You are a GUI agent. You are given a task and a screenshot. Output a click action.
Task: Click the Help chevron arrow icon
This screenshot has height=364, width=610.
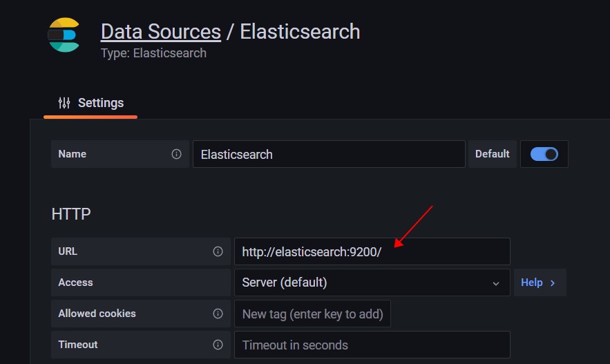553,283
